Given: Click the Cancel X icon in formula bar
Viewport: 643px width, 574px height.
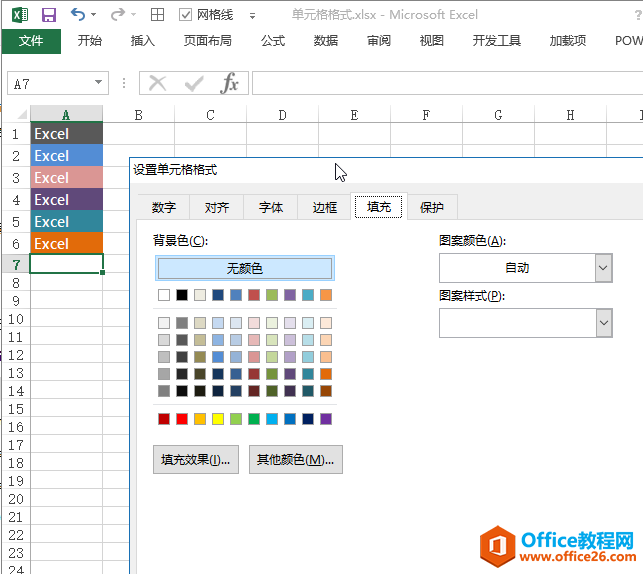Looking at the screenshot, I should click(x=158, y=83).
